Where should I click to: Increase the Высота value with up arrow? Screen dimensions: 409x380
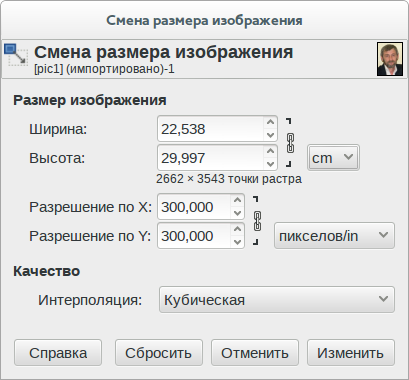tap(270, 151)
